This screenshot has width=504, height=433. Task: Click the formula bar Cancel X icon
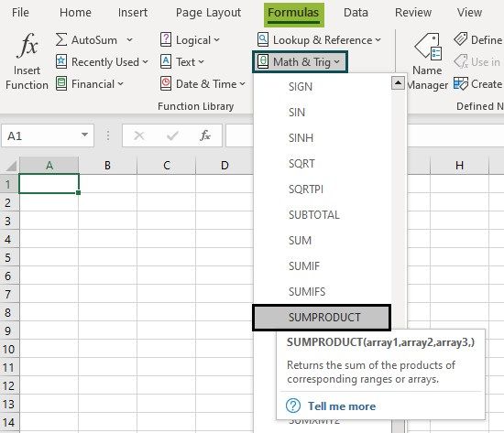click(x=139, y=135)
